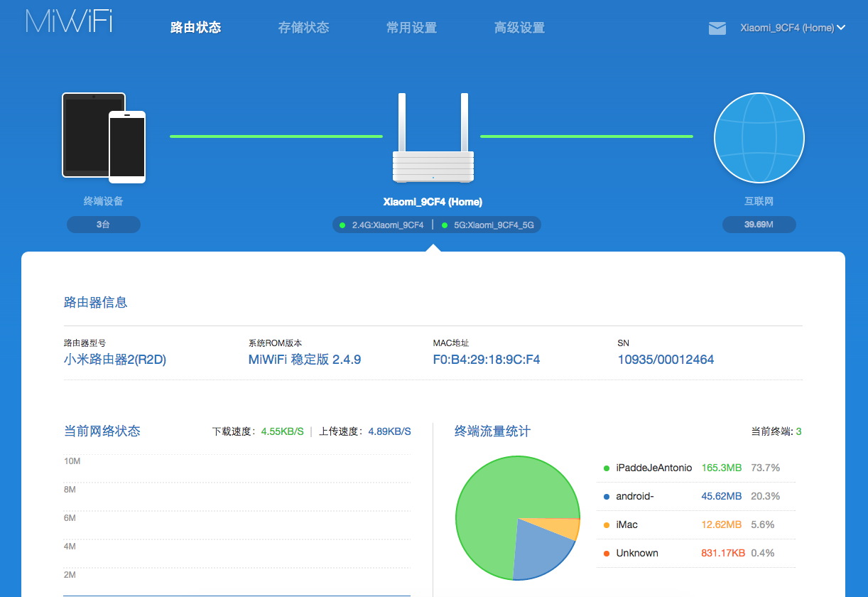Screen dimensions: 868x597
Task: Click the 终端设备 label
Action: click(x=104, y=201)
